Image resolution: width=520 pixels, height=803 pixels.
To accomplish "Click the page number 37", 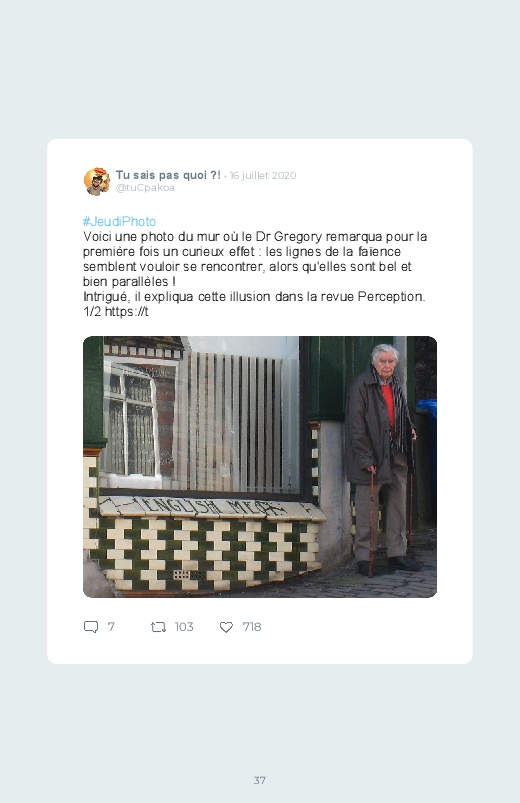I will [x=260, y=780].
